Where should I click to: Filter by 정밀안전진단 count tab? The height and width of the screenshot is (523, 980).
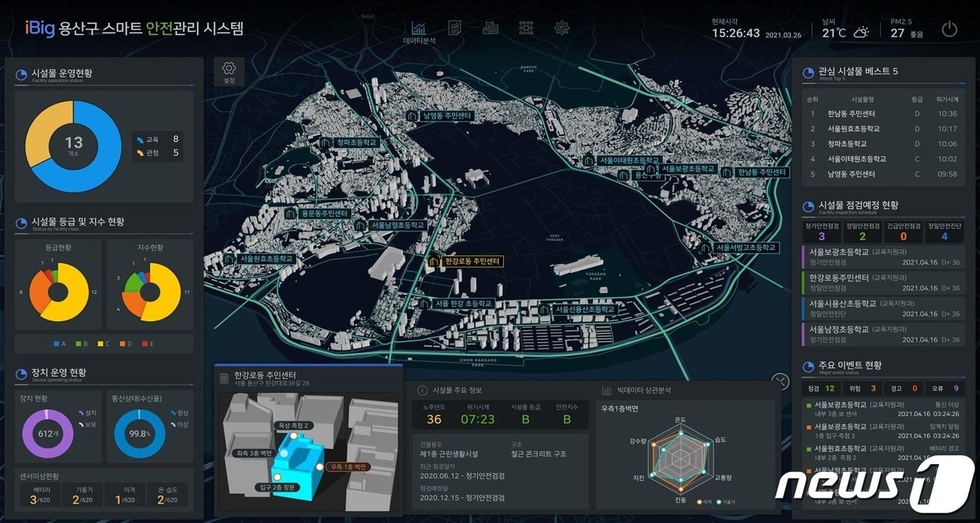[x=944, y=232]
